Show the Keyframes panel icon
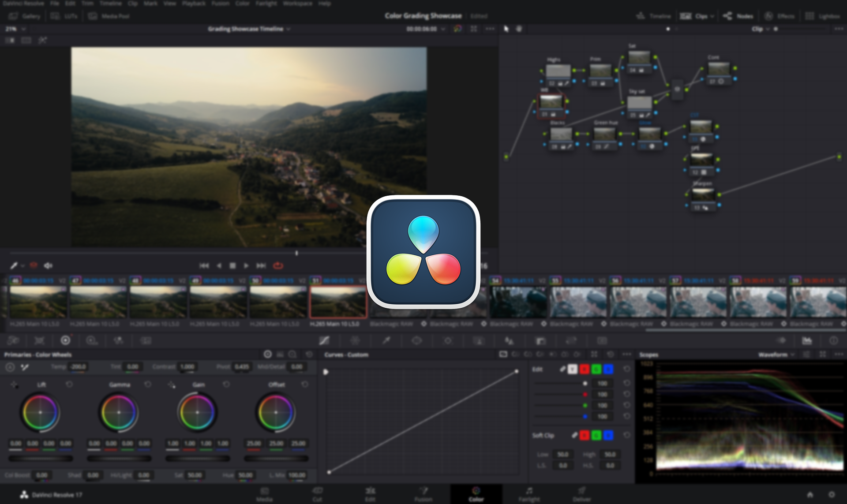 click(x=781, y=340)
